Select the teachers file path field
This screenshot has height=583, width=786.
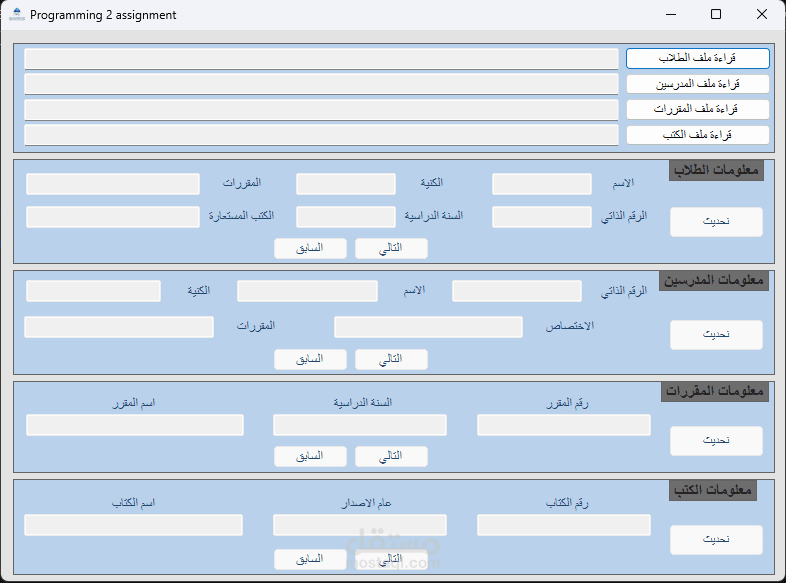[321, 84]
